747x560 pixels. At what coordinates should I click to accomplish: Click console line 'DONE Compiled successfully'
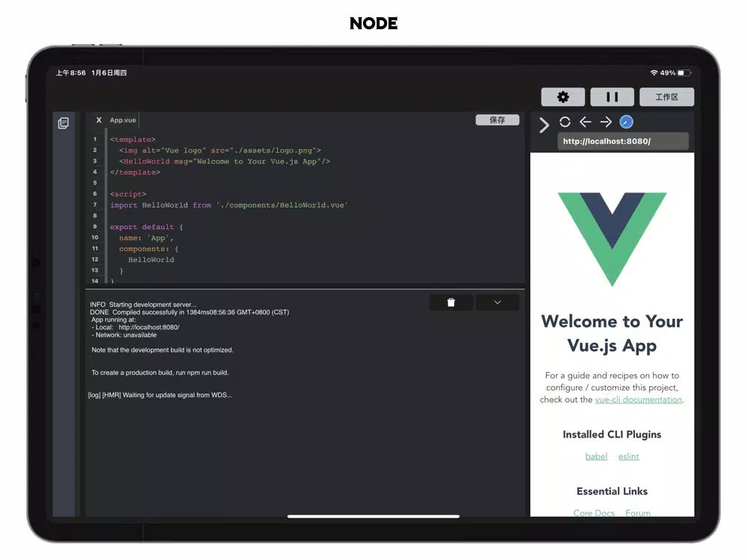coord(190,312)
